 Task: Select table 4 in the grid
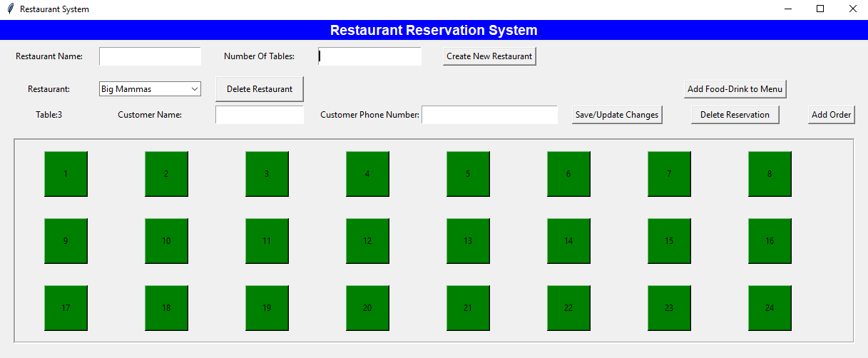click(367, 173)
